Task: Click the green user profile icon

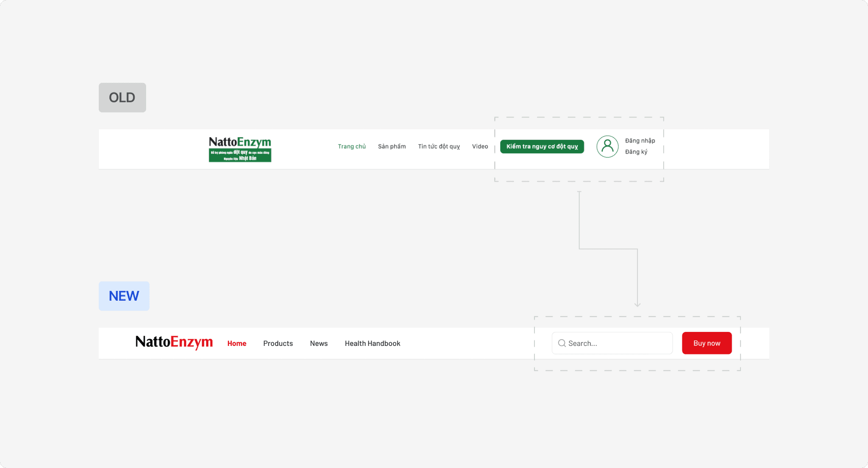Action: (607, 147)
